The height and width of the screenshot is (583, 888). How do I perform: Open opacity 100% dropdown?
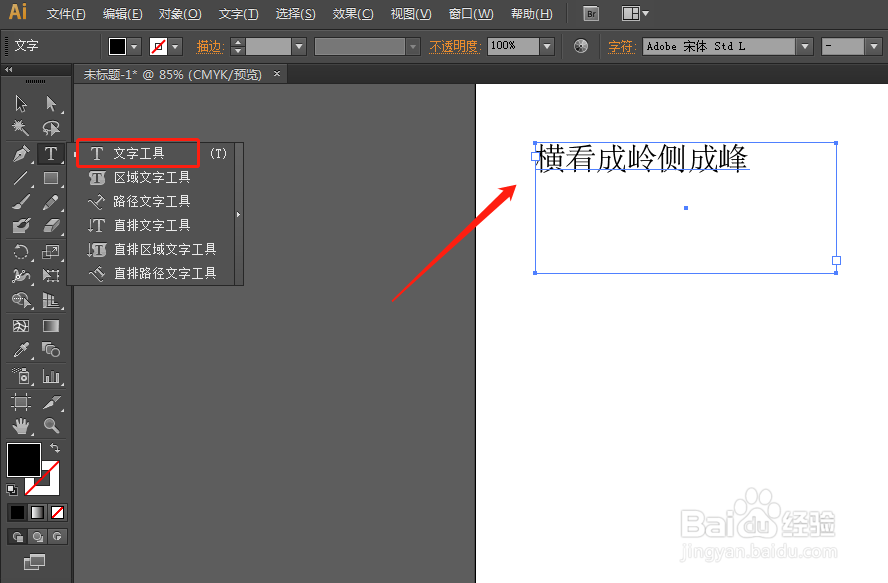tap(547, 46)
